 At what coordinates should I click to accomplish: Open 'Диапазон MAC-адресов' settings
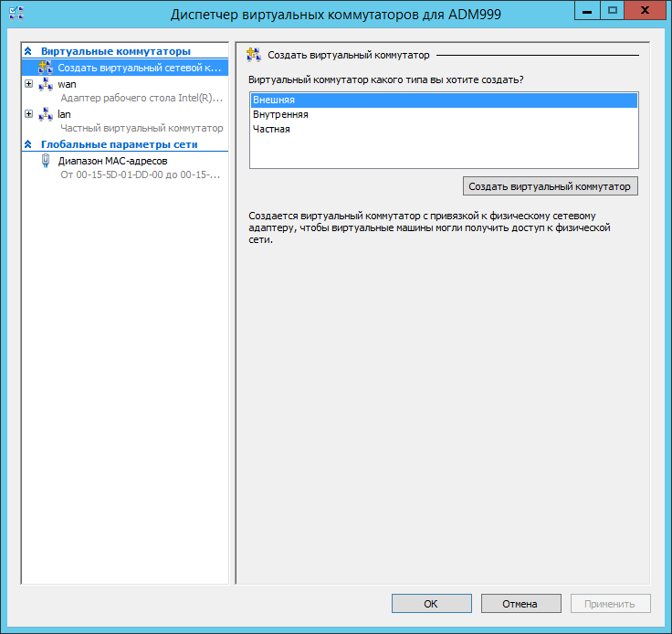tap(112, 161)
